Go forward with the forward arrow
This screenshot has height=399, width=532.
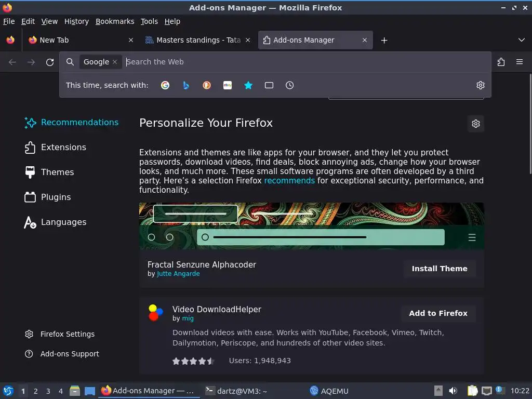click(31, 62)
